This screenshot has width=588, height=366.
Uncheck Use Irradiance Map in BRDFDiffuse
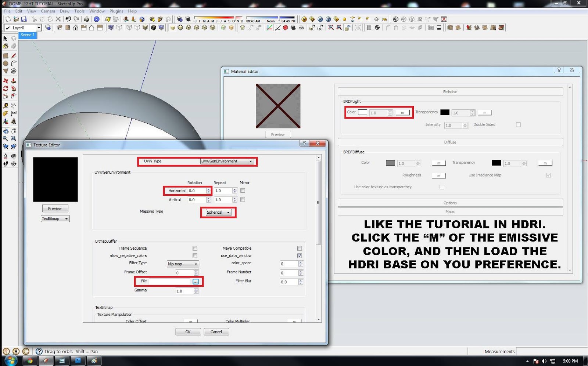[x=548, y=175]
